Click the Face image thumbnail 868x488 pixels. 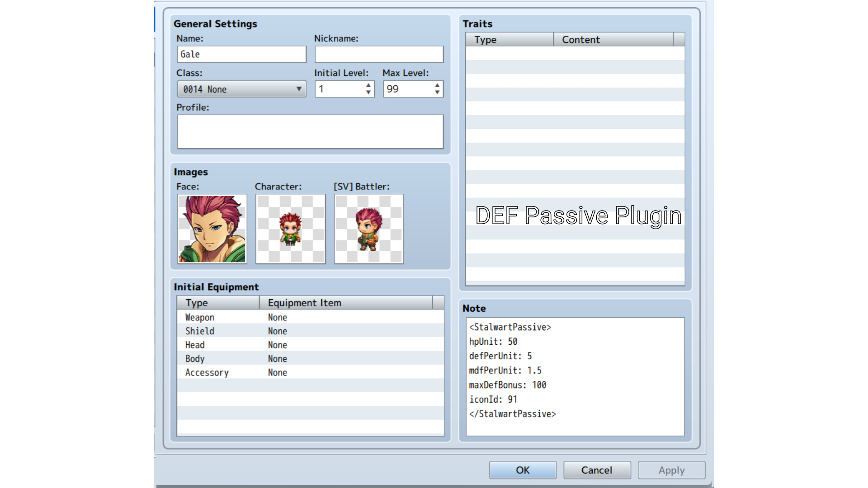(x=212, y=229)
